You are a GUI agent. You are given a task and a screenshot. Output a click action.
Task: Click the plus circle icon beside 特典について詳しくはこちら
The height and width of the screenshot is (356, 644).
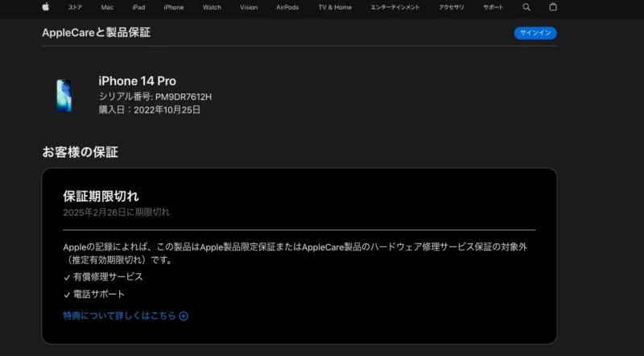[184, 316]
